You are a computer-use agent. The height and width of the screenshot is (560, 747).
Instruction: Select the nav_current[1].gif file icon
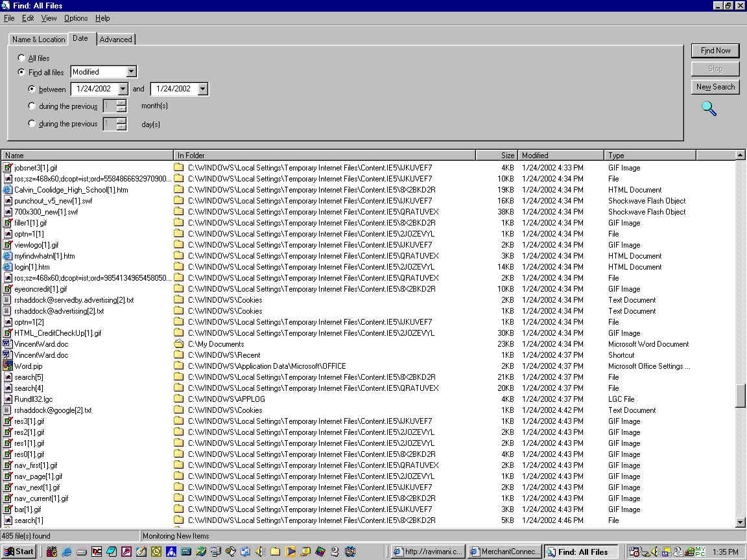click(x=8, y=498)
